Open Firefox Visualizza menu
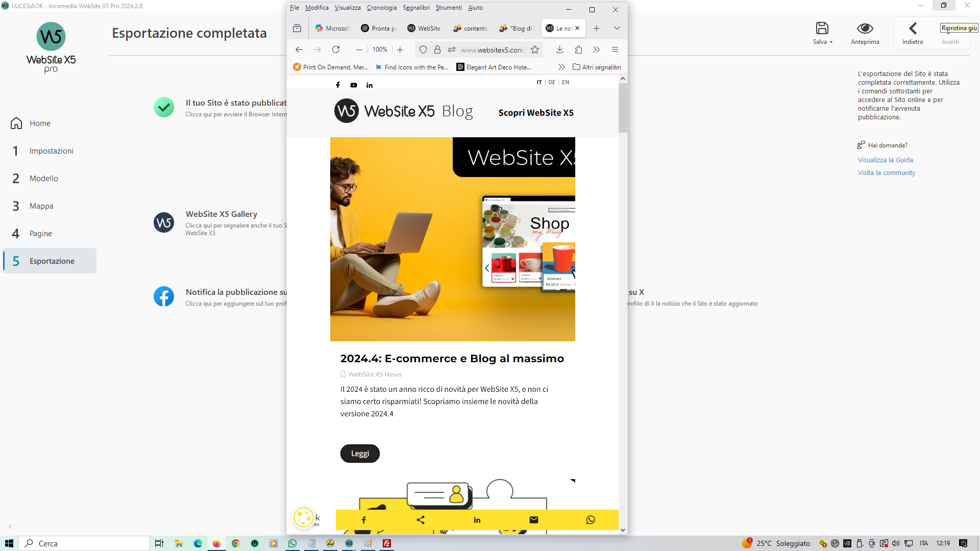The height and width of the screenshot is (551, 980). 348,8
